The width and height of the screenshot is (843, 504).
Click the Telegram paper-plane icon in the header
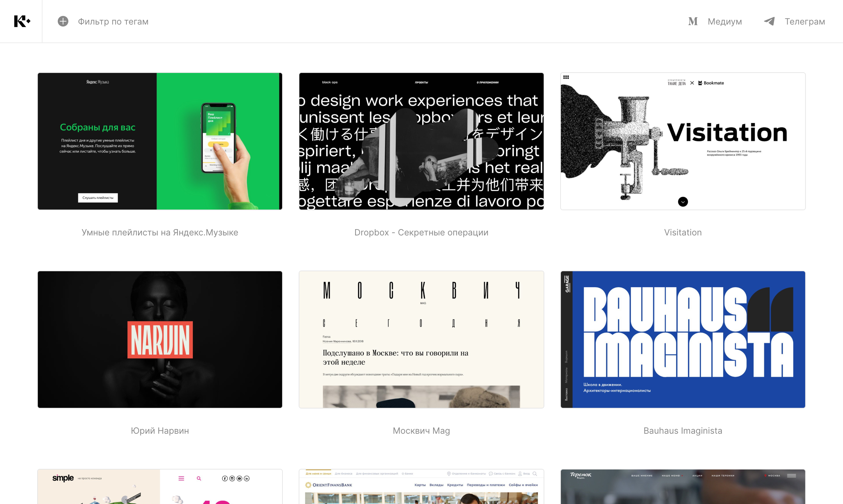(770, 21)
